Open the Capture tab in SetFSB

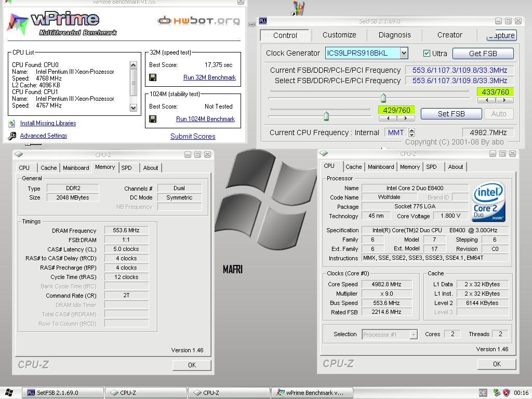click(x=501, y=35)
